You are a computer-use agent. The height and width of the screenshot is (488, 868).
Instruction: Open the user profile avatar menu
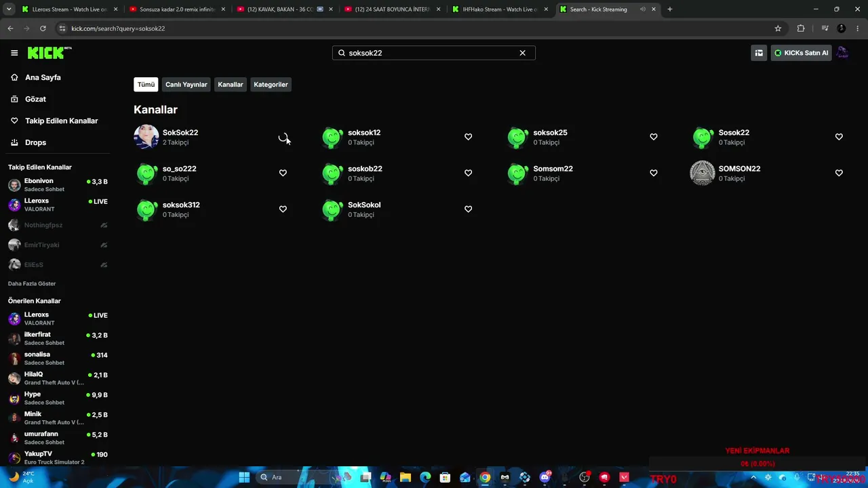pos(842,53)
